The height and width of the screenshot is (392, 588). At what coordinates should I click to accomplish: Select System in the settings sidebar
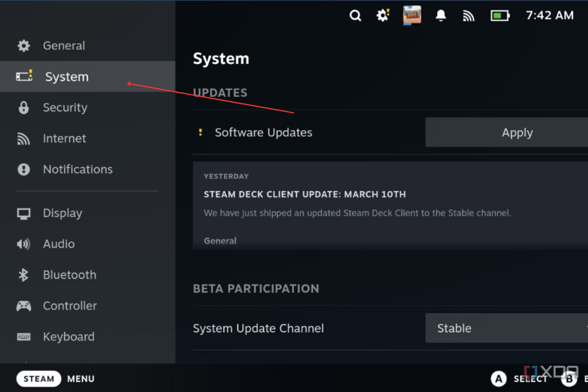point(88,76)
